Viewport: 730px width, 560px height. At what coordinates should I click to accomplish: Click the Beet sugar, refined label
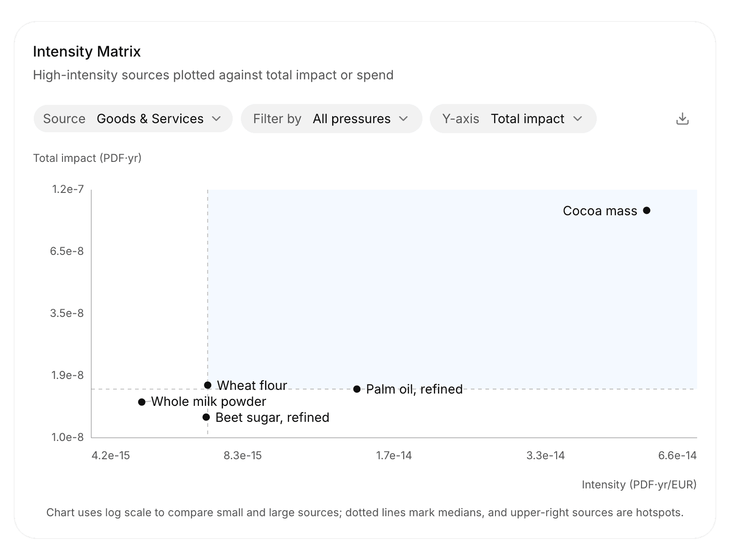[272, 417]
